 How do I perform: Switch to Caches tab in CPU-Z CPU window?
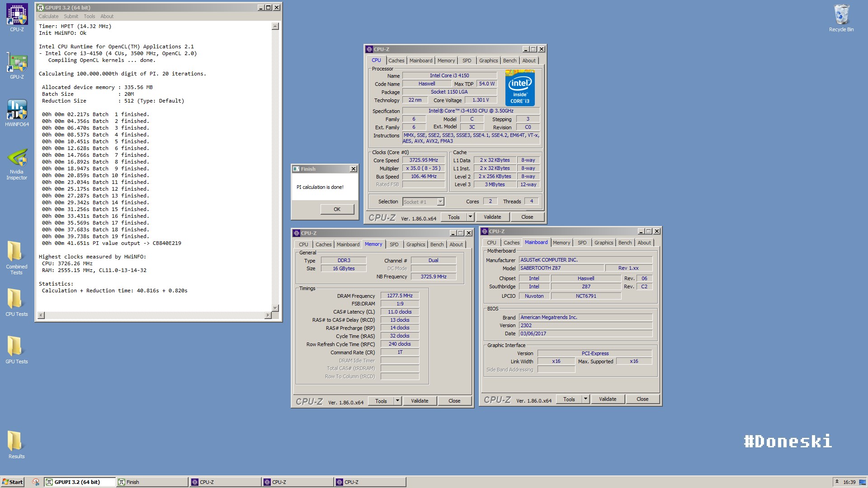pyautogui.click(x=396, y=61)
